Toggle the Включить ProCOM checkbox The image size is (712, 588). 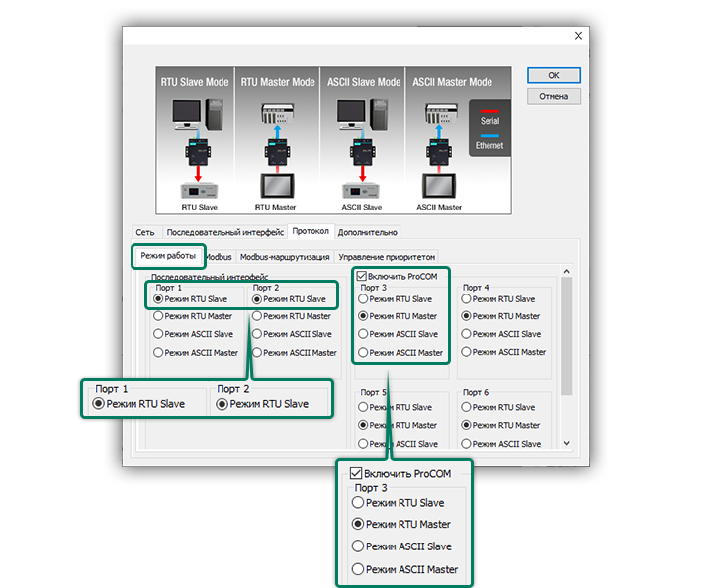point(362,276)
